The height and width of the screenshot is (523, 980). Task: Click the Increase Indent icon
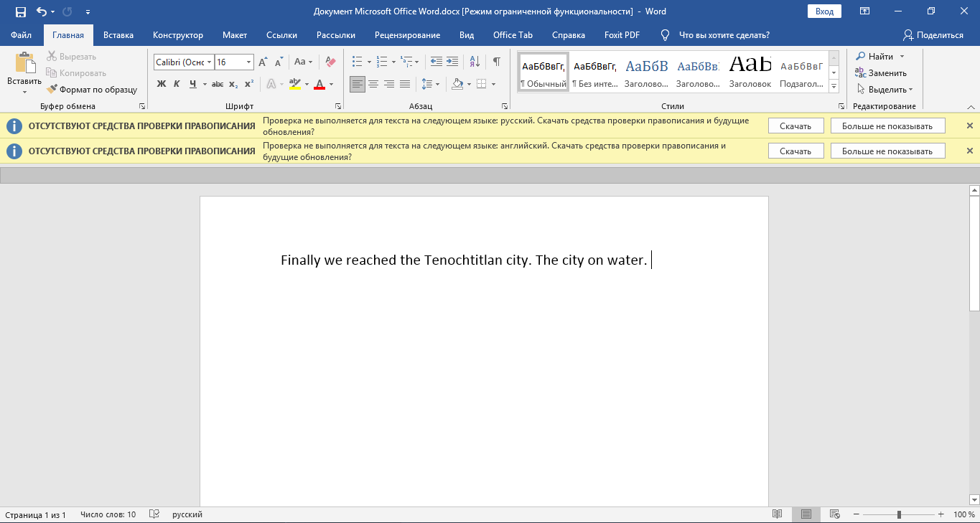[x=452, y=62]
